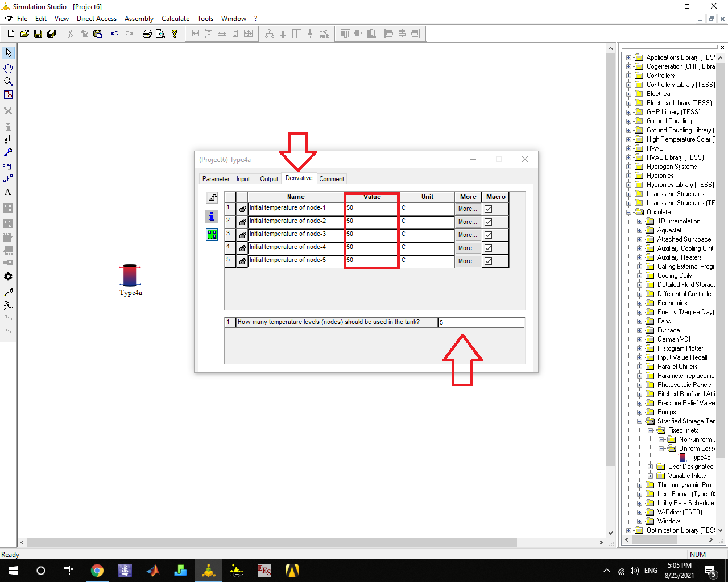Click the Print icon in the toolbar
728x582 pixels.
pos(147,34)
